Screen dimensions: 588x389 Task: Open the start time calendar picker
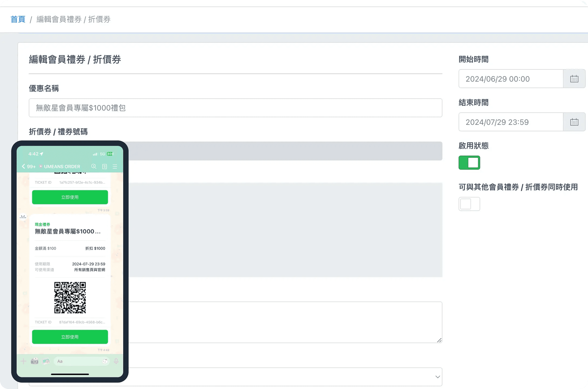(x=574, y=79)
